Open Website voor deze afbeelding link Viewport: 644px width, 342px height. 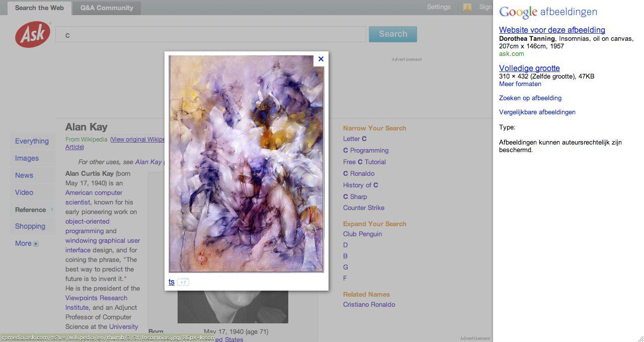552,30
